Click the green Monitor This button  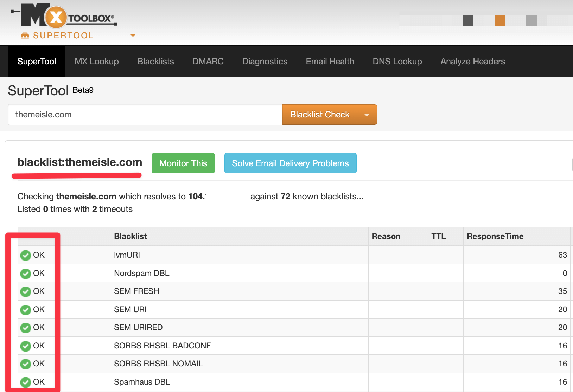[x=183, y=163]
